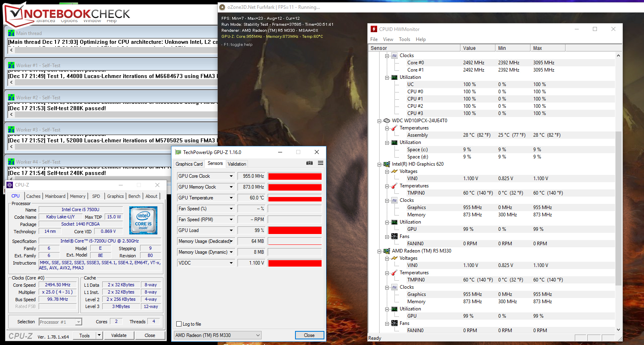Image resolution: width=644 pixels, height=345 pixels.
Task: Click the Worker #1 scroll-left arrow
Action: click(11, 82)
